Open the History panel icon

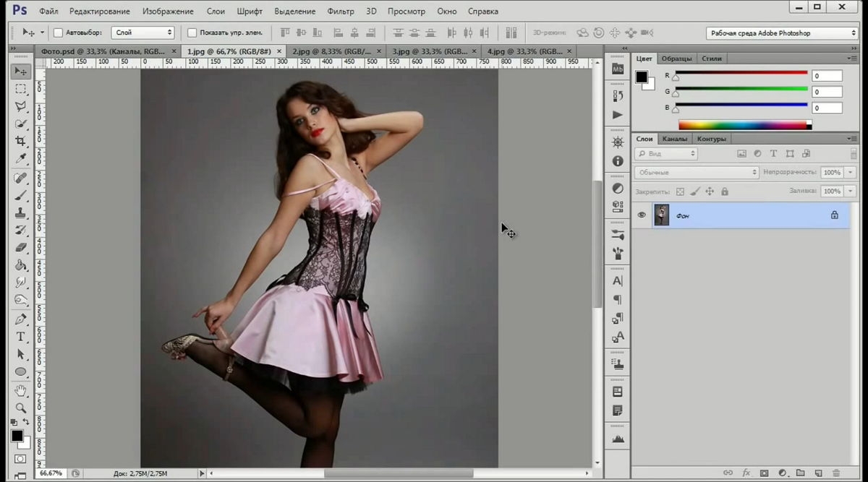(x=618, y=95)
